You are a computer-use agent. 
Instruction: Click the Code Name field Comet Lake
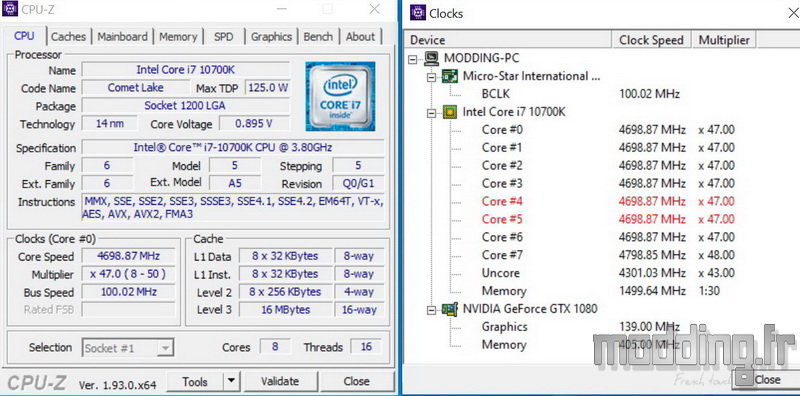coord(135,87)
